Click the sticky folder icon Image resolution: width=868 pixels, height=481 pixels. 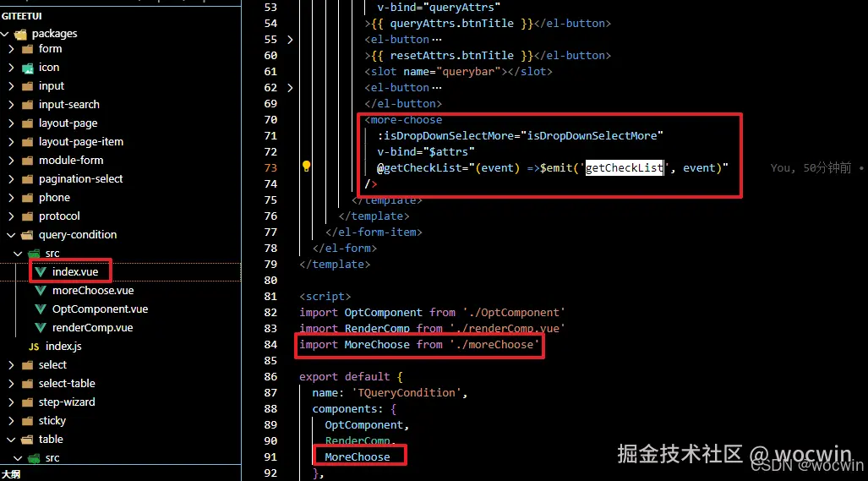coord(28,421)
